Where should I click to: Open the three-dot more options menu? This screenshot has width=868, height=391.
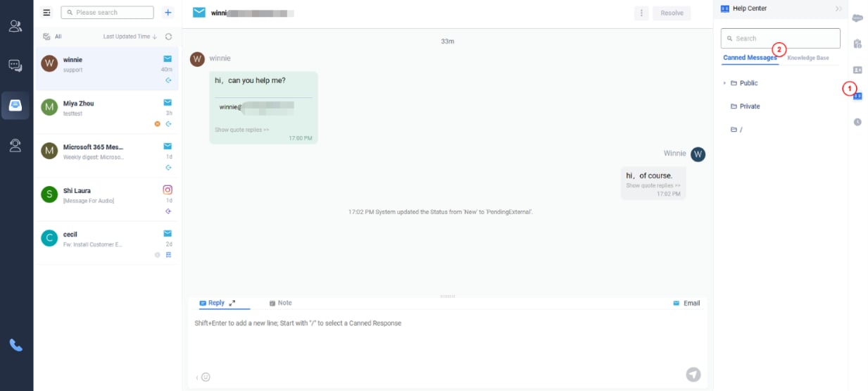pos(641,13)
